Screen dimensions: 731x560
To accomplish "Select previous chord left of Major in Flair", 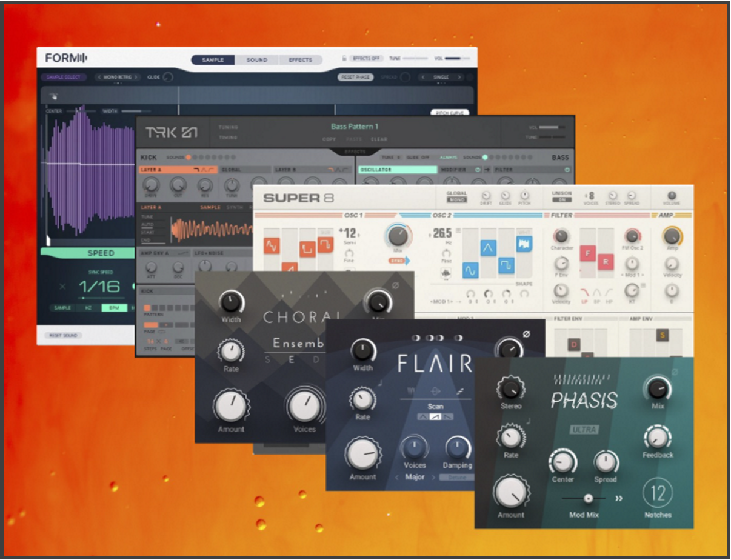I will (397, 477).
